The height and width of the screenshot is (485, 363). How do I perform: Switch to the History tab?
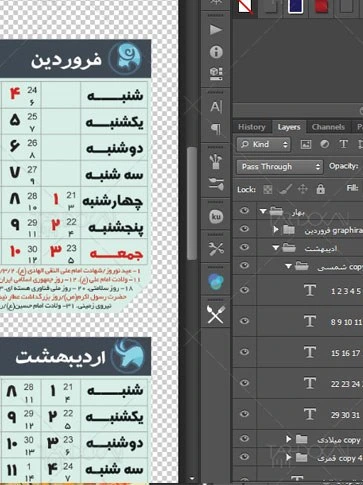252,127
